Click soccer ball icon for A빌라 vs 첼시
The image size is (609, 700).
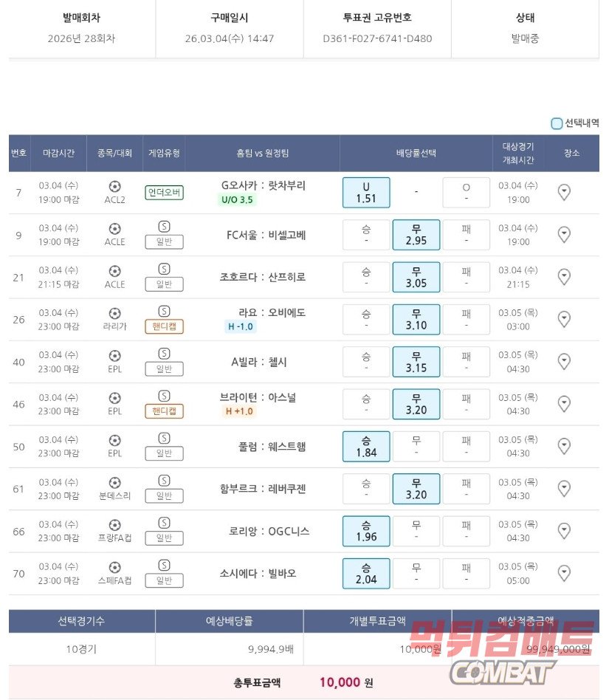click(114, 356)
